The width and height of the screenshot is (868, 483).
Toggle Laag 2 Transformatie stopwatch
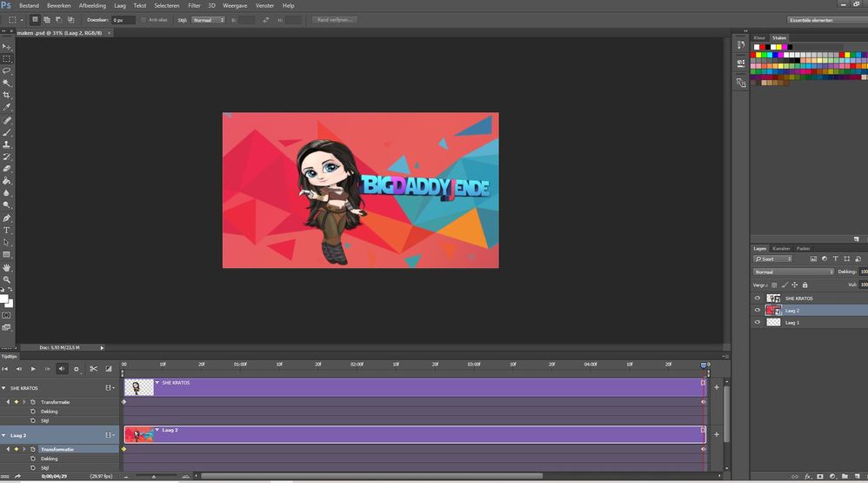[33, 449]
